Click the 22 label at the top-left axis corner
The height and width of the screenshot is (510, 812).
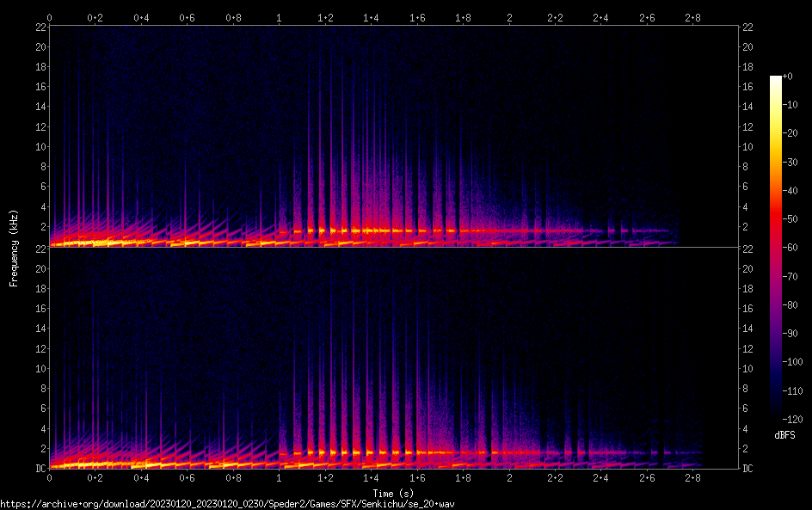click(40, 28)
